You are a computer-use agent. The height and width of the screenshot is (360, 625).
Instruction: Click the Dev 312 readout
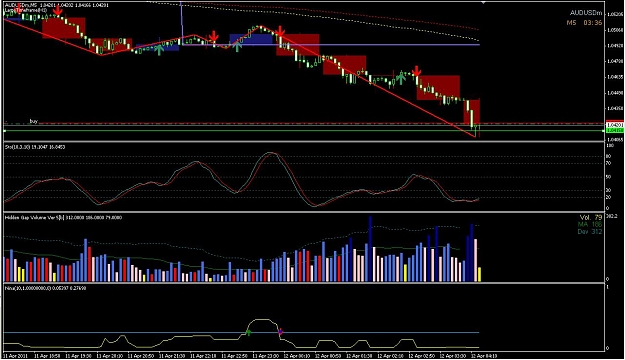pyautogui.click(x=590, y=231)
